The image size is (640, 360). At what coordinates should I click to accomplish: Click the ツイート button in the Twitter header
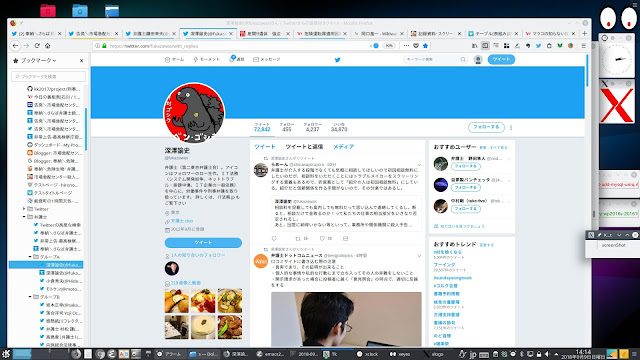[x=501, y=60]
